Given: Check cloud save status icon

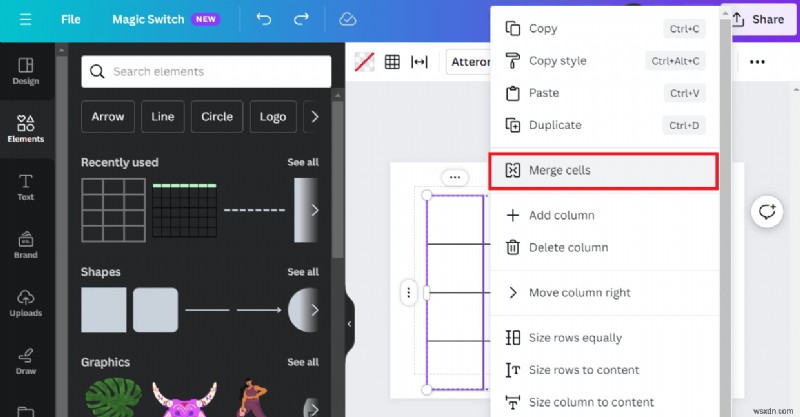Looking at the screenshot, I should [x=347, y=19].
